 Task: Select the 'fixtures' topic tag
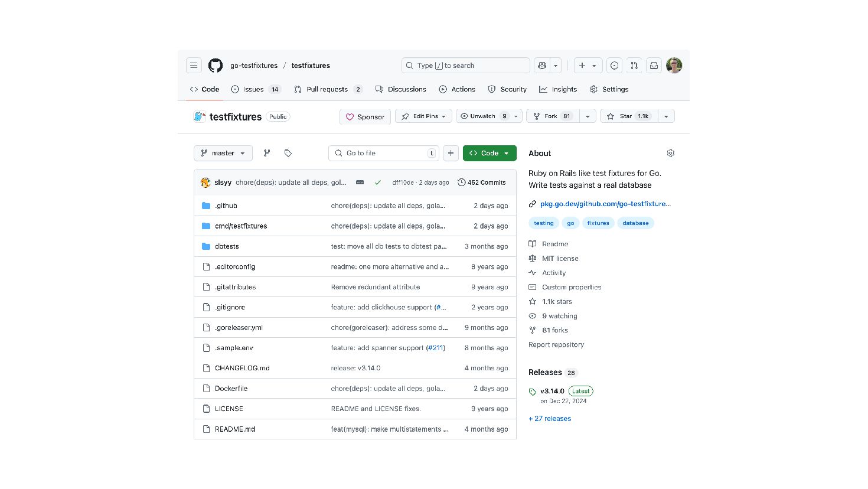(598, 223)
